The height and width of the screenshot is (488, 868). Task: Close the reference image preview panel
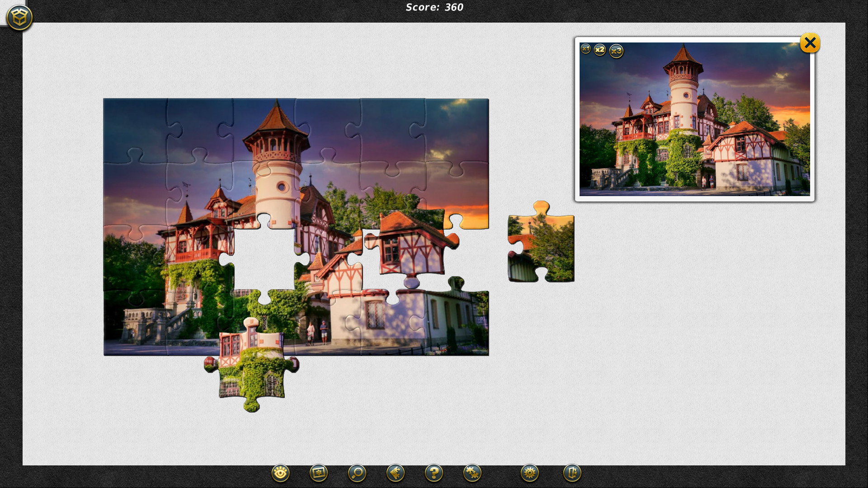click(810, 43)
